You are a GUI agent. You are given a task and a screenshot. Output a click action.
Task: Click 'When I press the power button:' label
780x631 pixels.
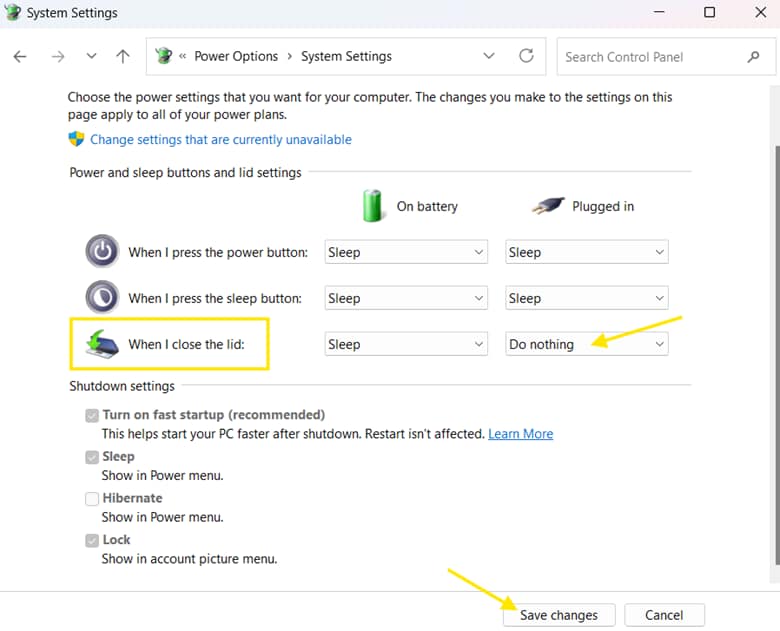(218, 252)
